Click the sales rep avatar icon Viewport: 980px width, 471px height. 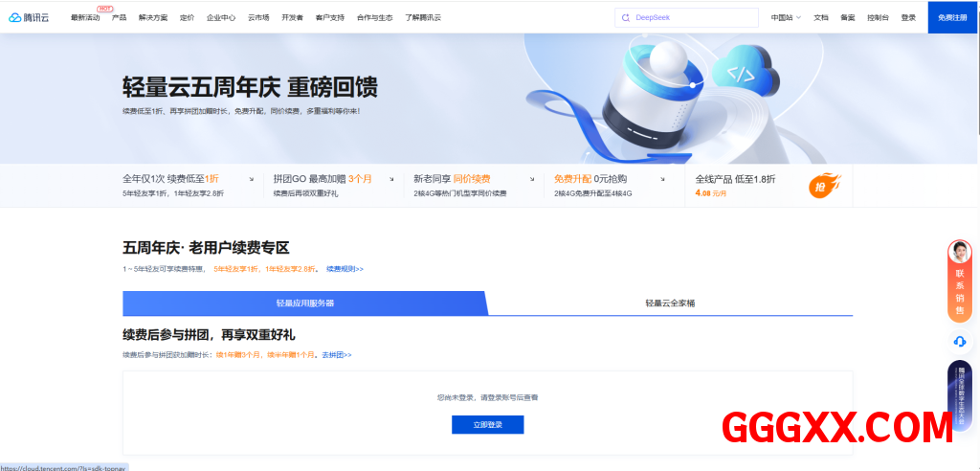[960, 252]
